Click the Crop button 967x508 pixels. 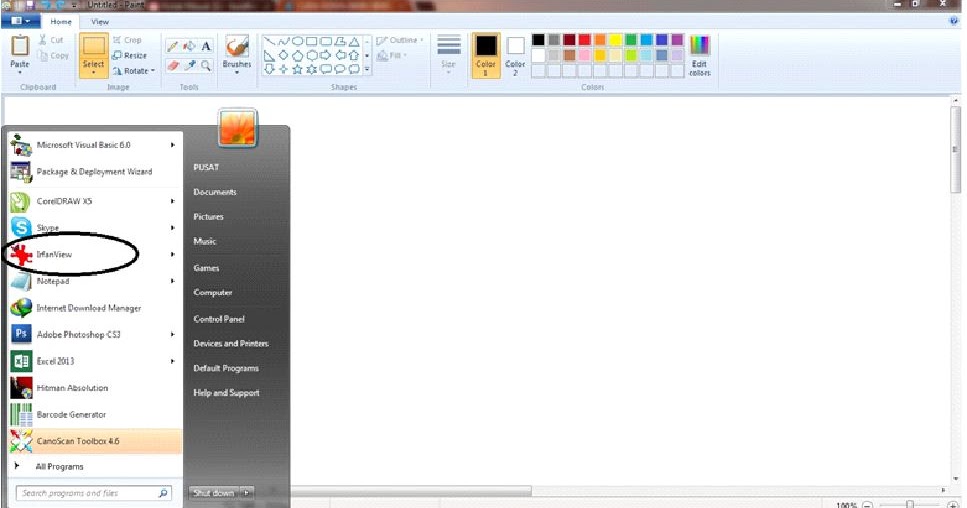(127, 40)
